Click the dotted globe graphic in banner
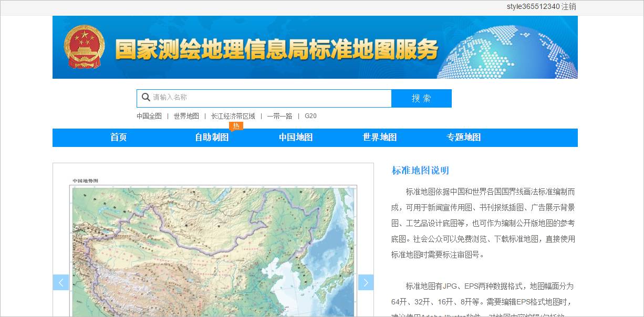 coord(508,52)
